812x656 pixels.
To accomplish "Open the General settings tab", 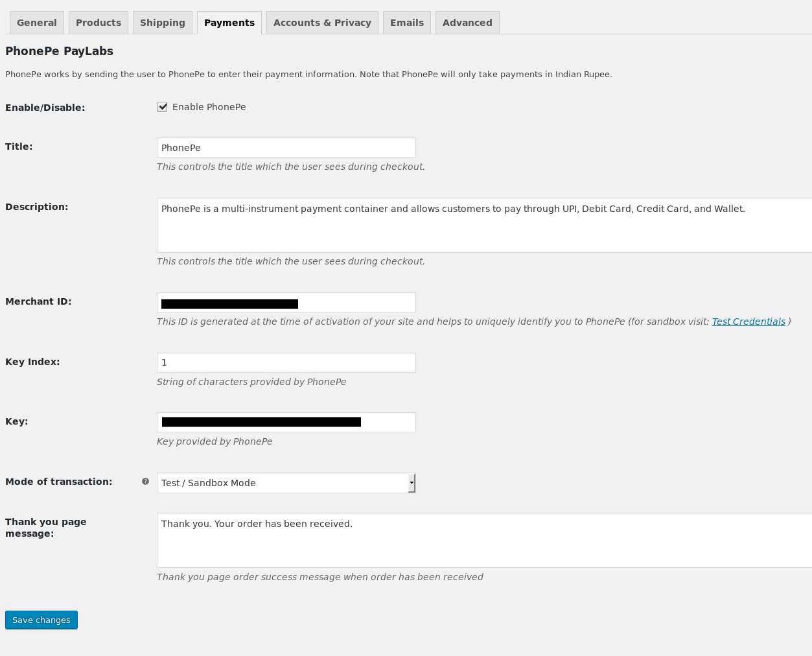I will (x=37, y=23).
